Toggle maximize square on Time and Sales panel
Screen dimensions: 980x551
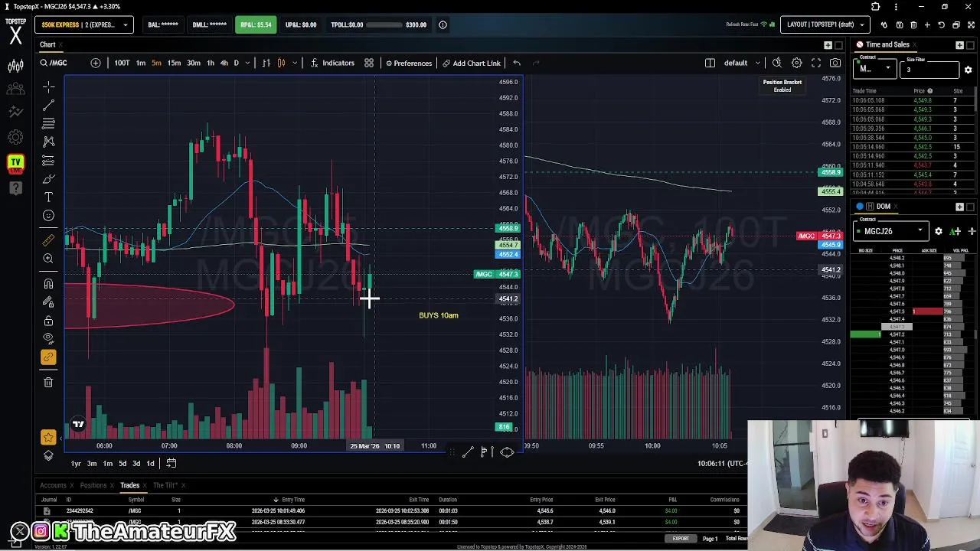point(970,45)
